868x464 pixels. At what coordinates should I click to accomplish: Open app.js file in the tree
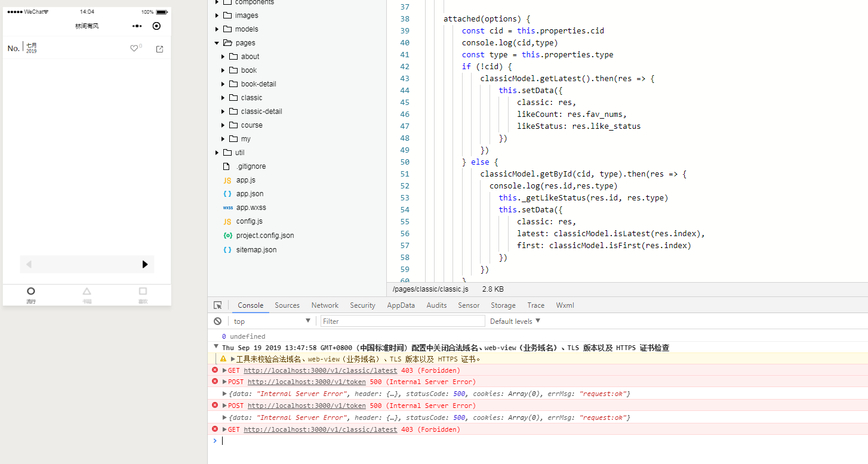pyautogui.click(x=246, y=180)
